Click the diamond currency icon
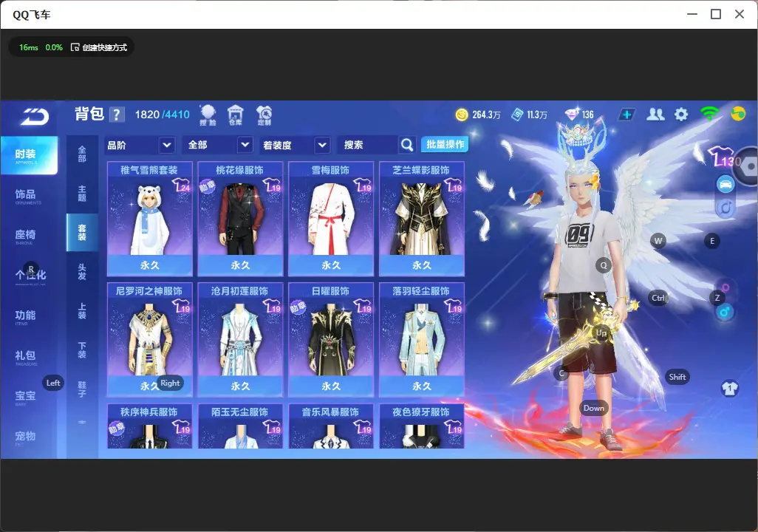Screen dimensions: 758x532 click(572, 115)
